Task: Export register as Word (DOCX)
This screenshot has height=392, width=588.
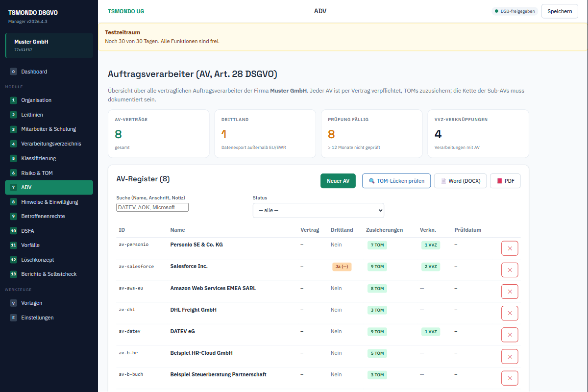Action: click(461, 181)
